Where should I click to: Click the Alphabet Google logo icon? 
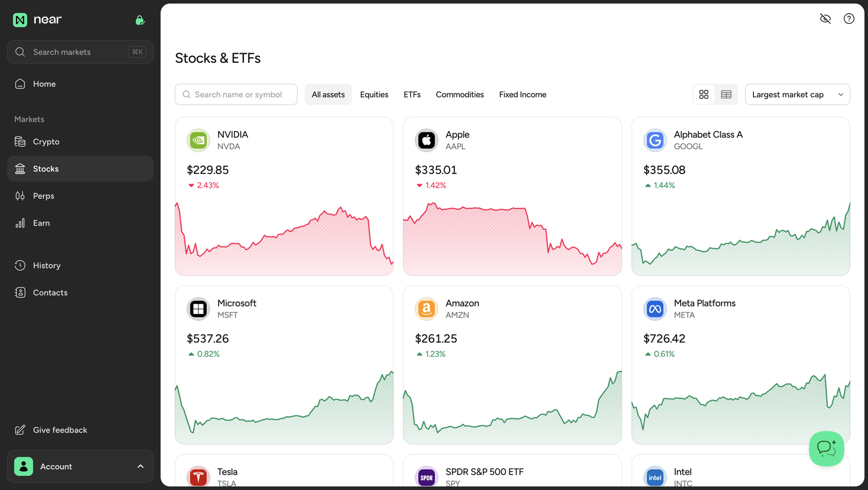coord(655,140)
